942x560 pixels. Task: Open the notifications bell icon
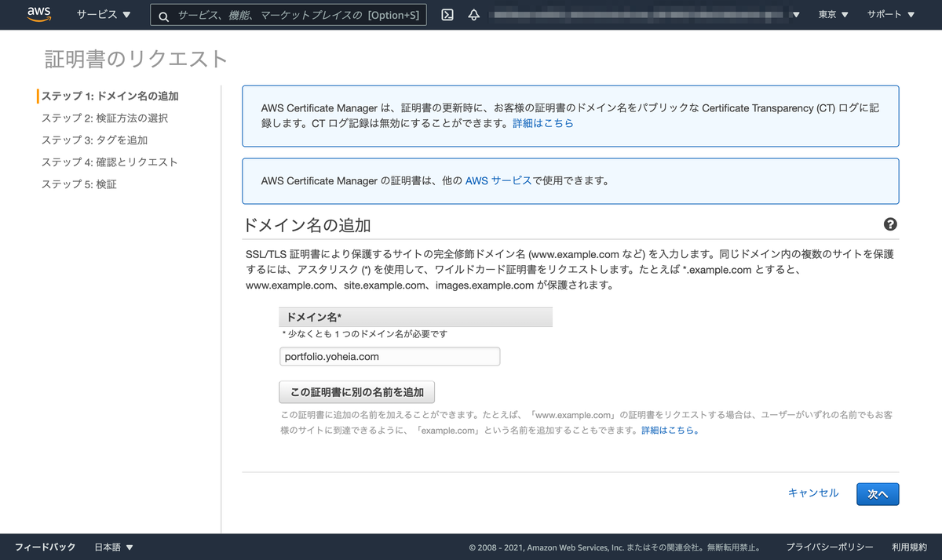coord(473,15)
